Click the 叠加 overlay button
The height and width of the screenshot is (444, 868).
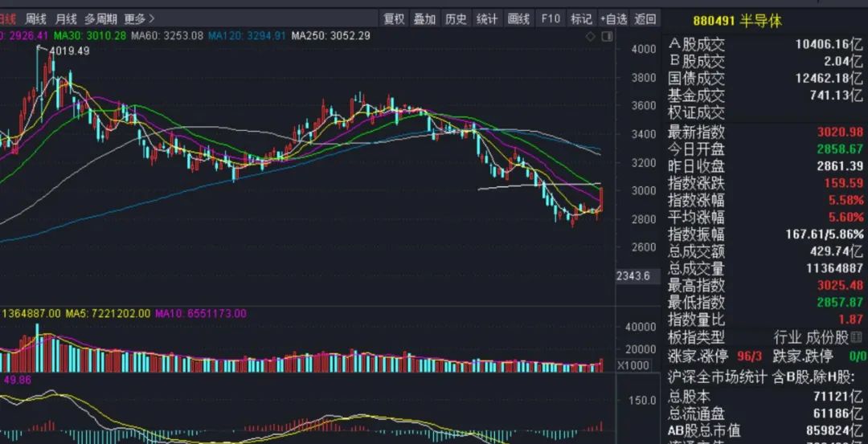(x=425, y=19)
